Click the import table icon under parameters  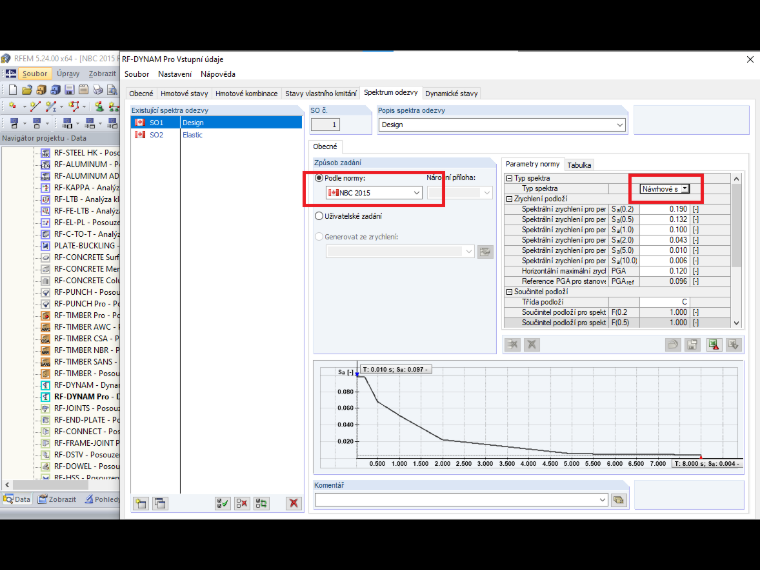[x=734, y=345]
